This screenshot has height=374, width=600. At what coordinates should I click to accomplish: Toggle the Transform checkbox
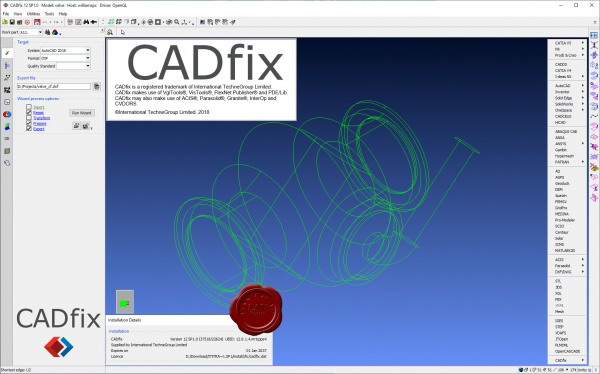(29, 118)
